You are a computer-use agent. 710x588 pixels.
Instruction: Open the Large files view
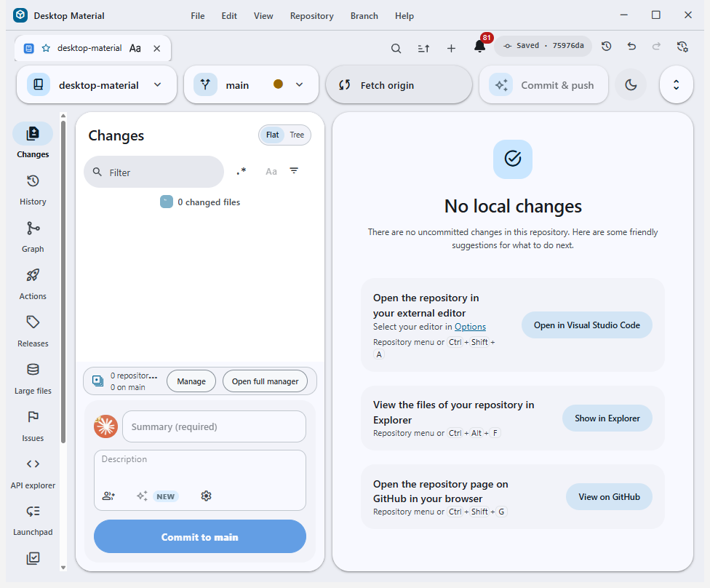point(33,378)
